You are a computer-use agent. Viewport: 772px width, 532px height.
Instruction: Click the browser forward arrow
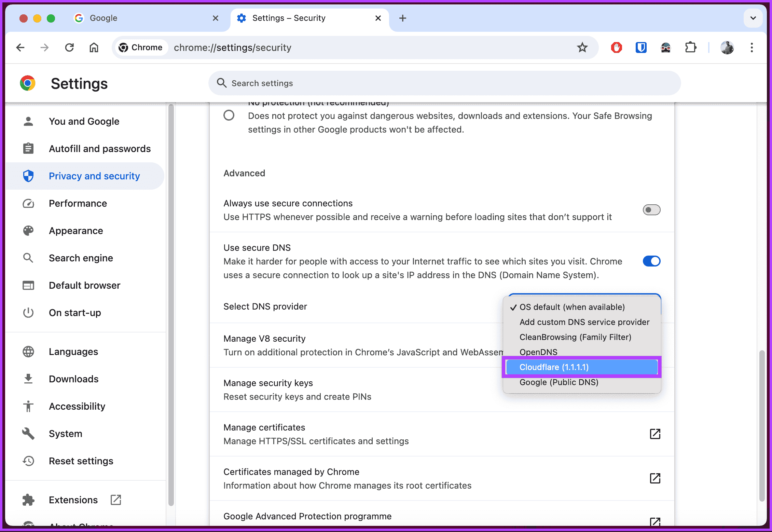point(44,47)
